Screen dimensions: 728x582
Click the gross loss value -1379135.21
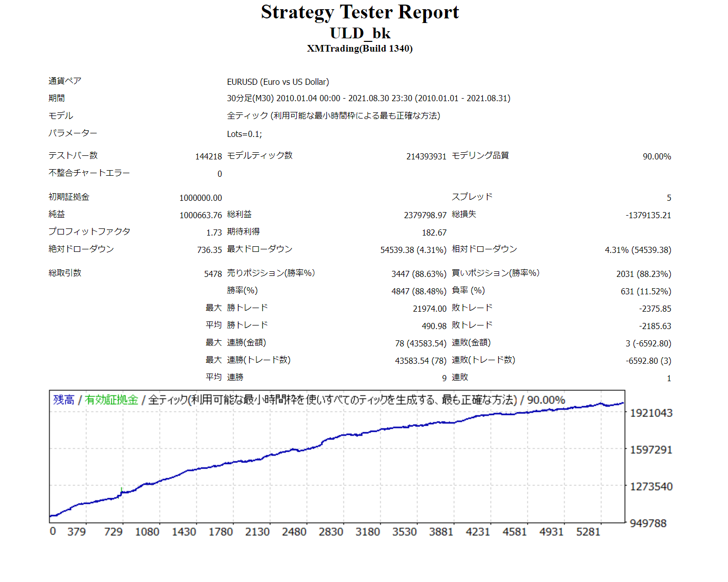pyautogui.click(x=648, y=215)
